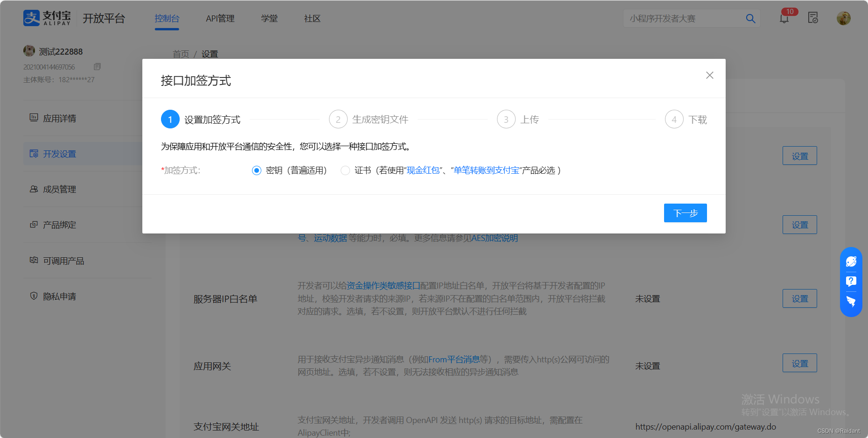The image size is (868, 438).
Task: Open the API管理 menu
Action: (x=220, y=19)
